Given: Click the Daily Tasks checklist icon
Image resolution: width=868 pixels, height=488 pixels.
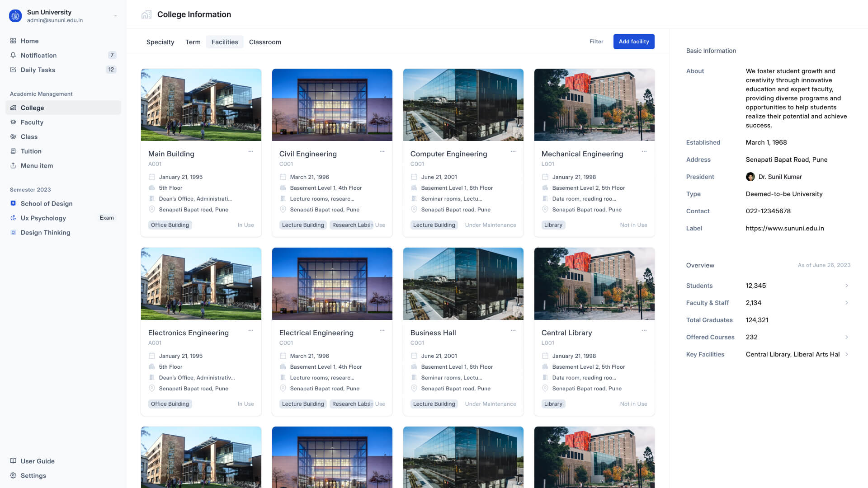Looking at the screenshot, I should (x=13, y=70).
